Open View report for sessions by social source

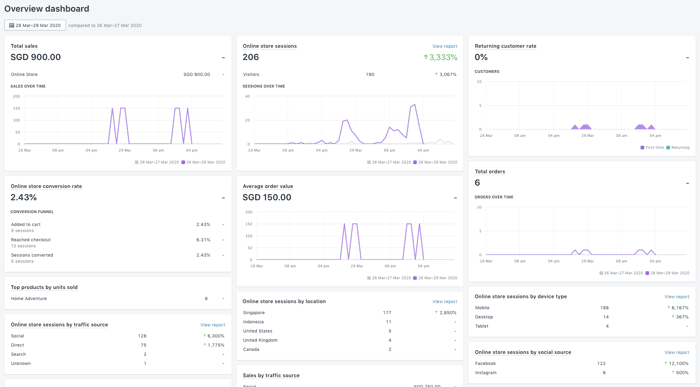tap(677, 353)
